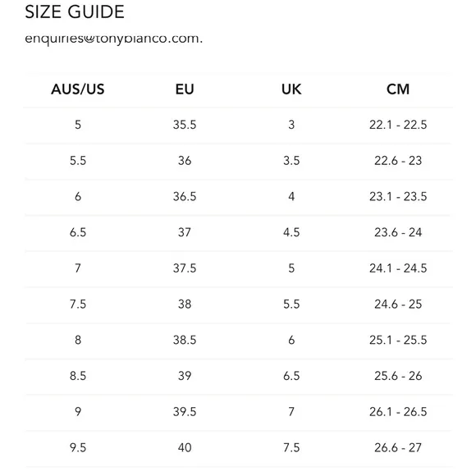Select the AUS/US column header
The image size is (476, 476).
pyautogui.click(x=78, y=89)
